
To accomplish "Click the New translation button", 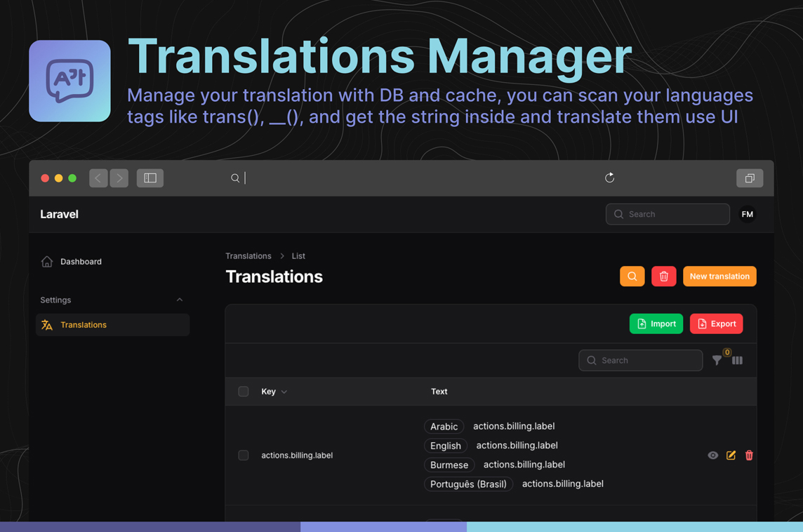I will pos(719,277).
